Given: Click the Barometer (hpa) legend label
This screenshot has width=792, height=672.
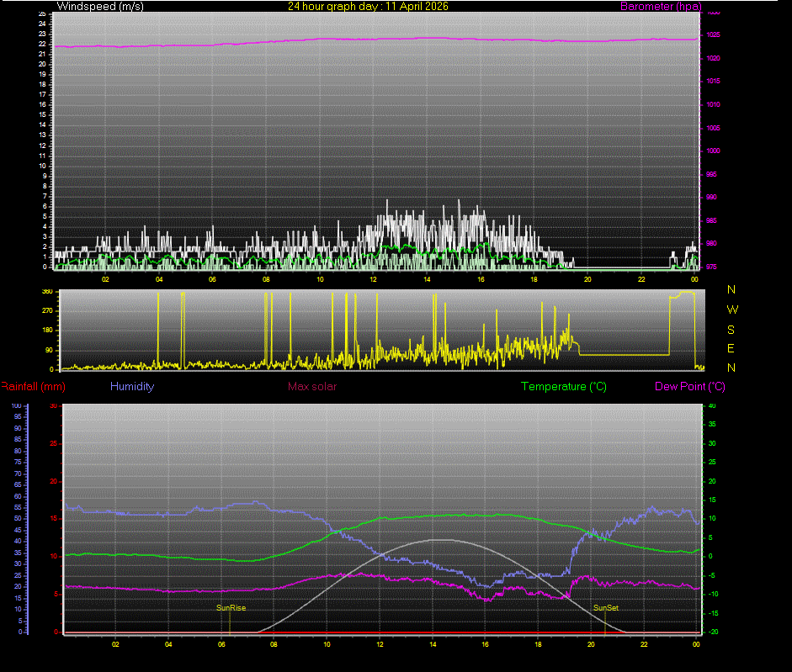Looking at the screenshot, I should [661, 6].
